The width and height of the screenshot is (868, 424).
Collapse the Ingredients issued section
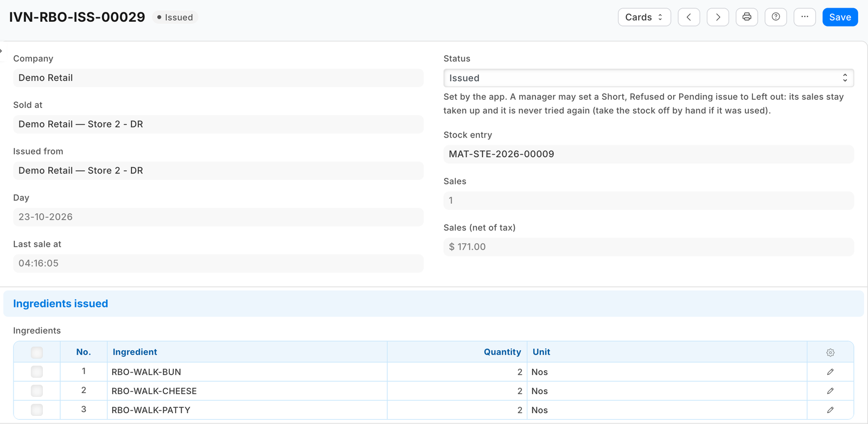pyautogui.click(x=60, y=304)
